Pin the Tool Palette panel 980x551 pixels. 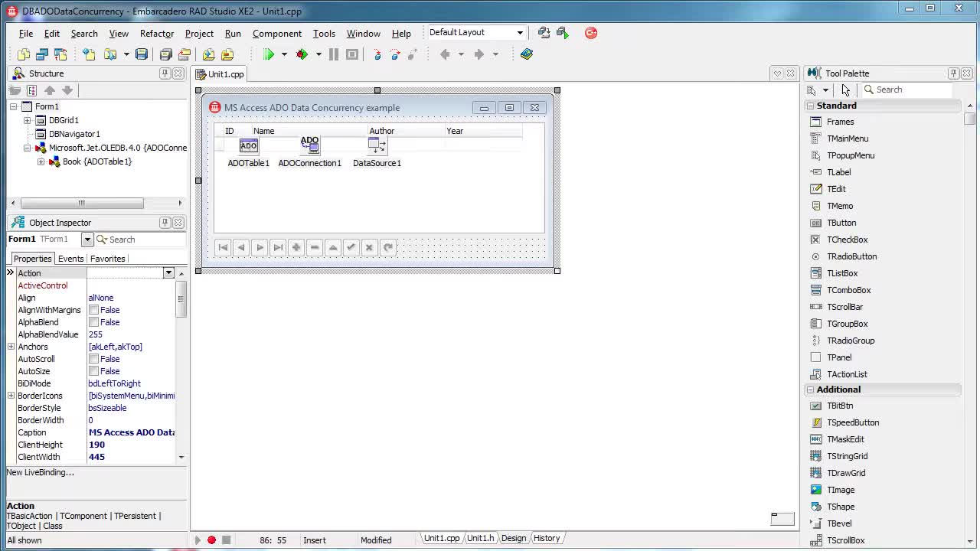click(x=953, y=73)
